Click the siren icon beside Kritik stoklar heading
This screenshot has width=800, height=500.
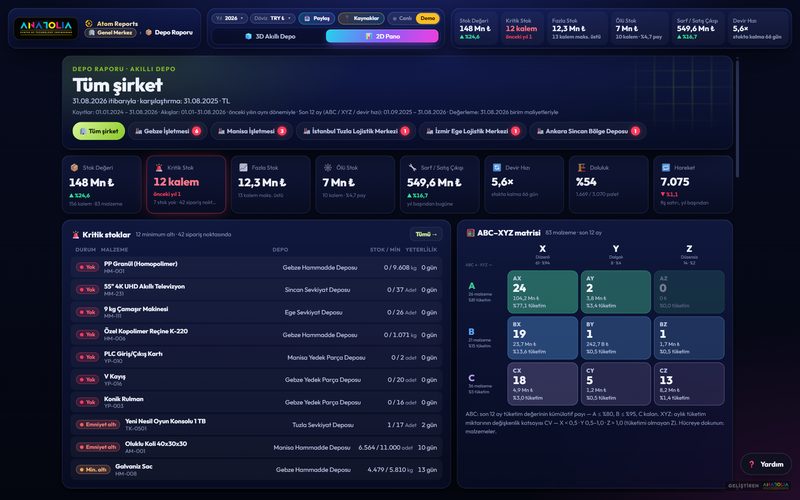point(76,235)
